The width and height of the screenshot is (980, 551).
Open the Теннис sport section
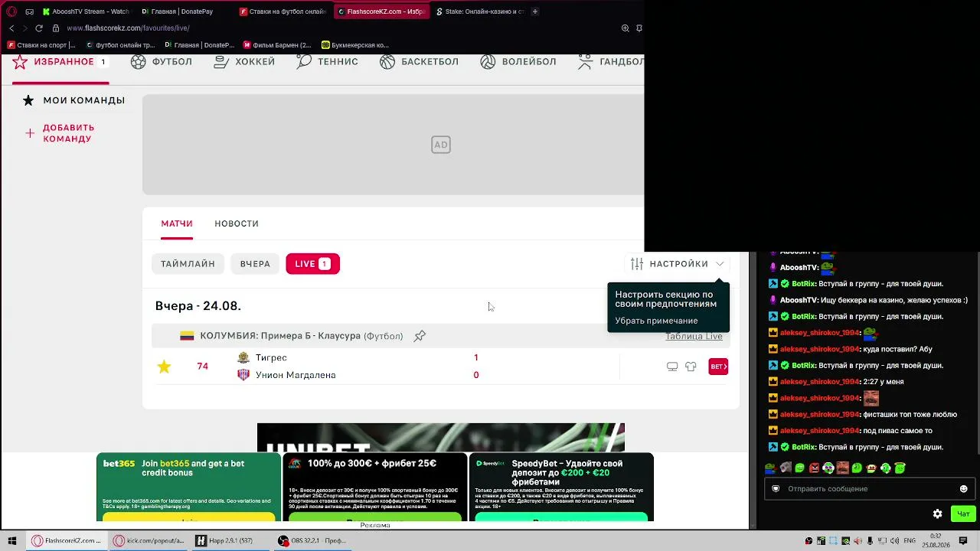[x=327, y=62]
